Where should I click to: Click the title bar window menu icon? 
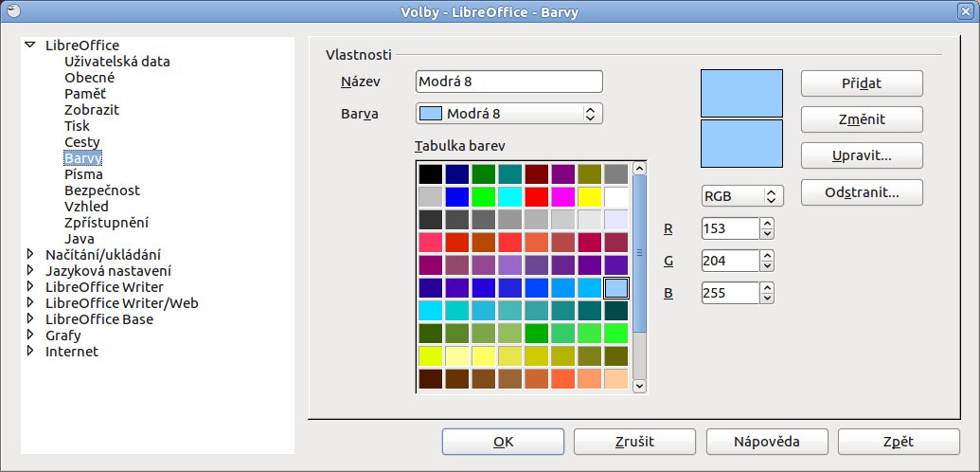click(x=12, y=10)
